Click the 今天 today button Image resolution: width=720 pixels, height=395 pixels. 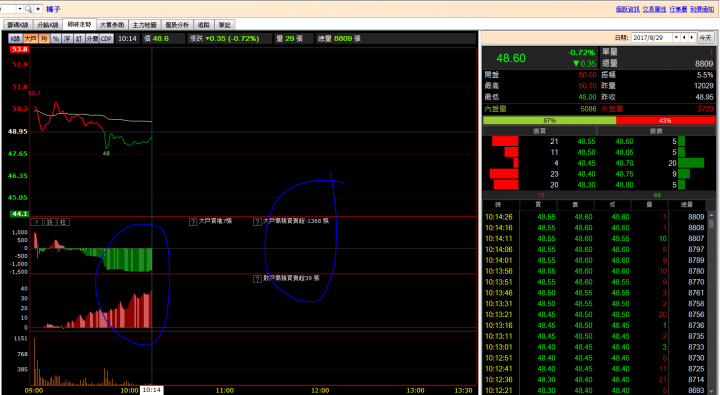click(705, 38)
